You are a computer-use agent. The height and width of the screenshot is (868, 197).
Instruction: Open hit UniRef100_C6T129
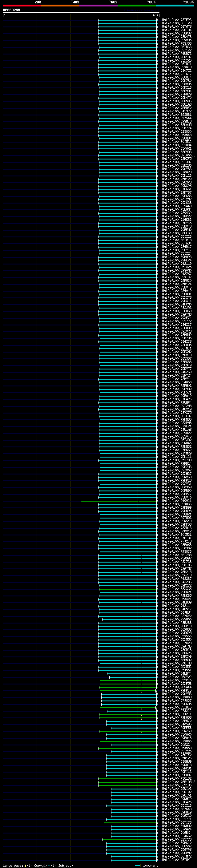[x=177, y=23]
